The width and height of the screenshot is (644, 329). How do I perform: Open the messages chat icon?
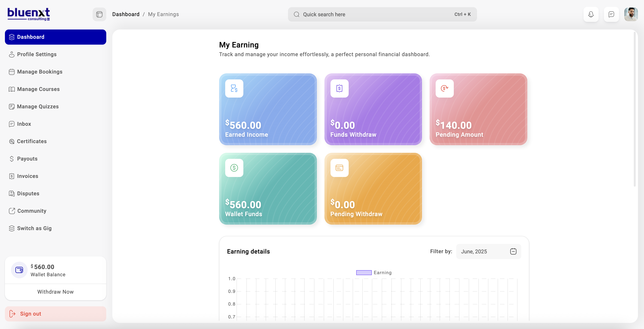click(611, 14)
